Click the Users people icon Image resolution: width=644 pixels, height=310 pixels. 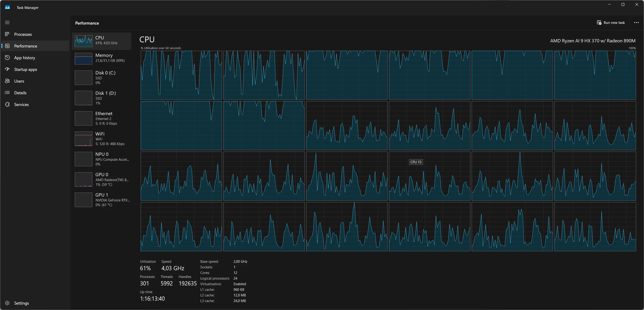click(7, 81)
